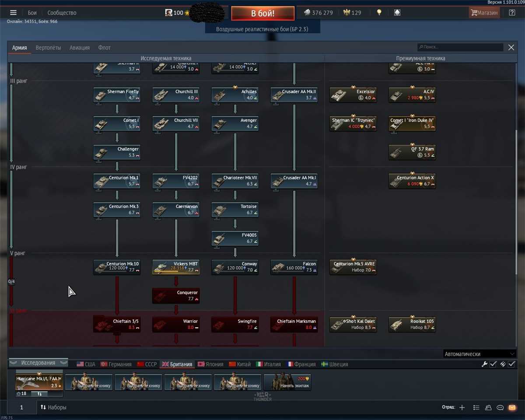
Task: Click the player avatar icon
Action: [x=168, y=13]
